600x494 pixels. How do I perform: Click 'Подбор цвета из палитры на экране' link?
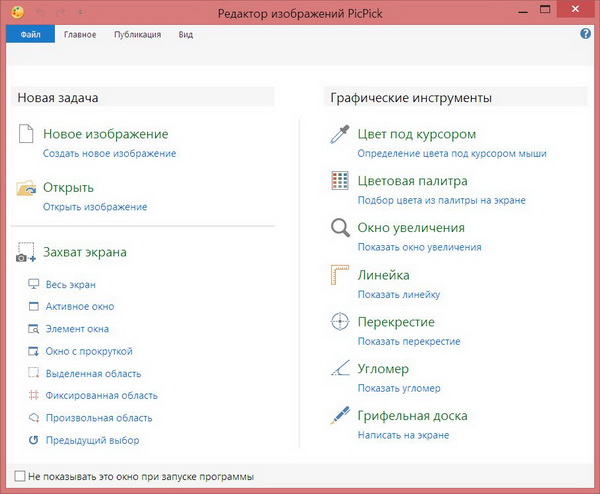pos(442,200)
